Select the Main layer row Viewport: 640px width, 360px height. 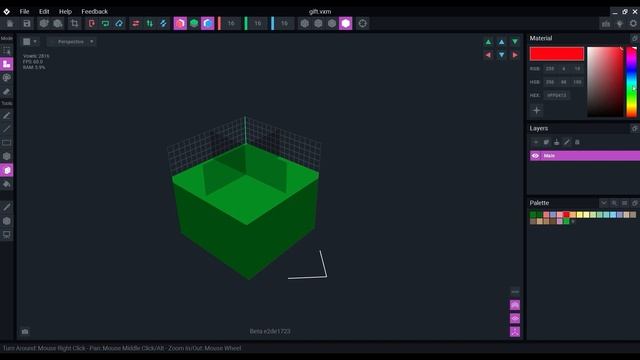pyautogui.click(x=585, y=156)
